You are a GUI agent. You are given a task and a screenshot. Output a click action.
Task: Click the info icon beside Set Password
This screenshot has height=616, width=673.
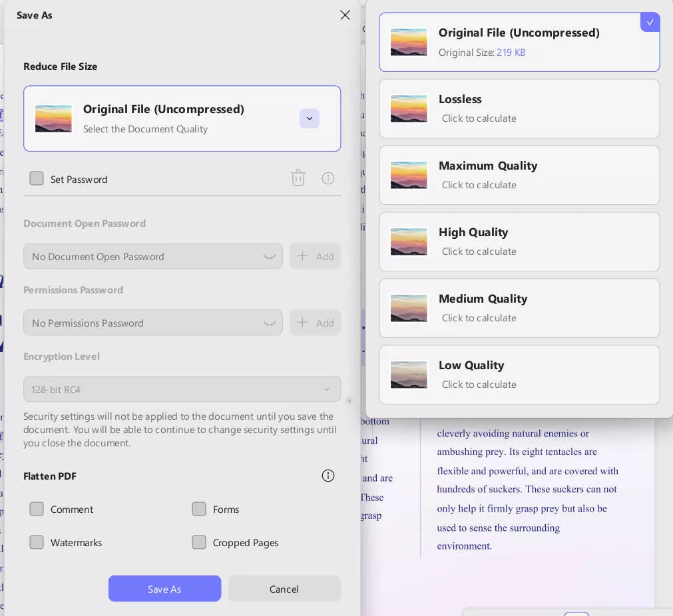[x=328, y=178]
